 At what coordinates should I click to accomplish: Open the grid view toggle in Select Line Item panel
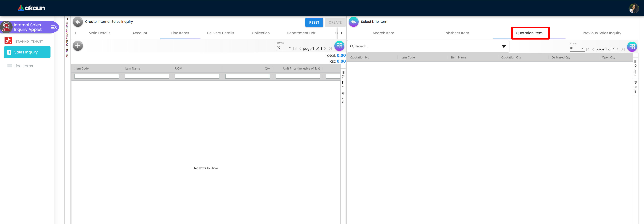(x=632, y=47)
